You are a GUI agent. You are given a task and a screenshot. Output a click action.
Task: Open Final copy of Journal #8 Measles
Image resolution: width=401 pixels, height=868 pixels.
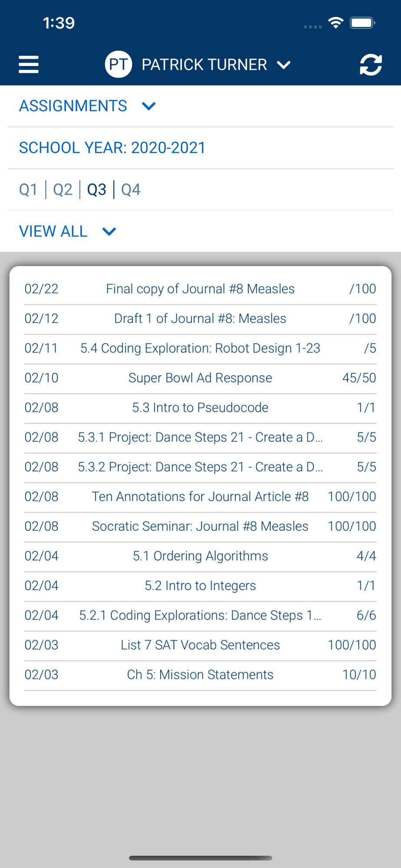point(200,289)
